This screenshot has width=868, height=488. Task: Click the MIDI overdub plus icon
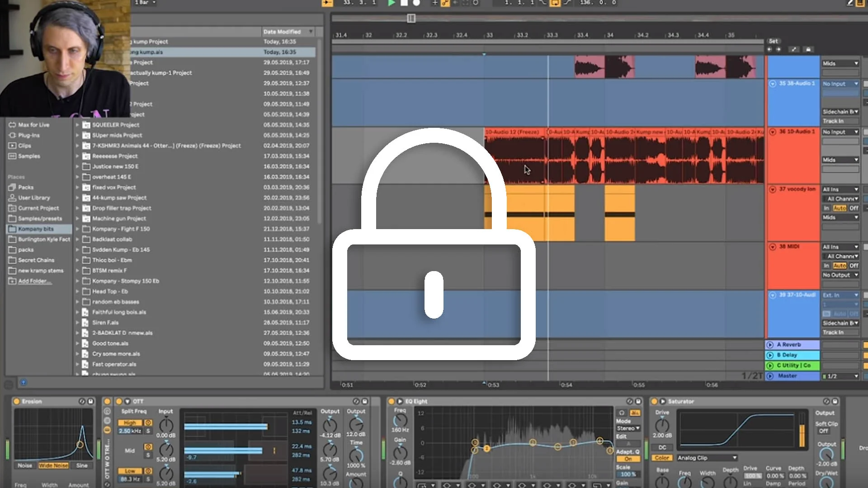tap(434, 3)
